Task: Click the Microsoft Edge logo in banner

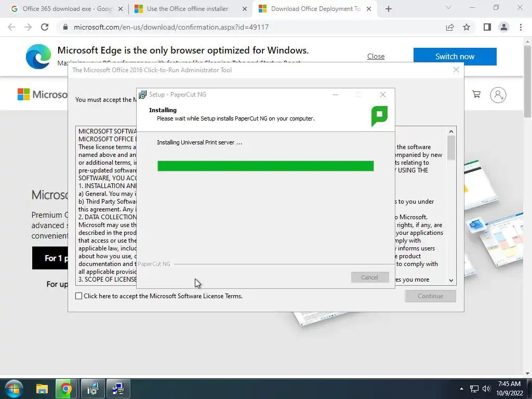Action: [38, 56]
